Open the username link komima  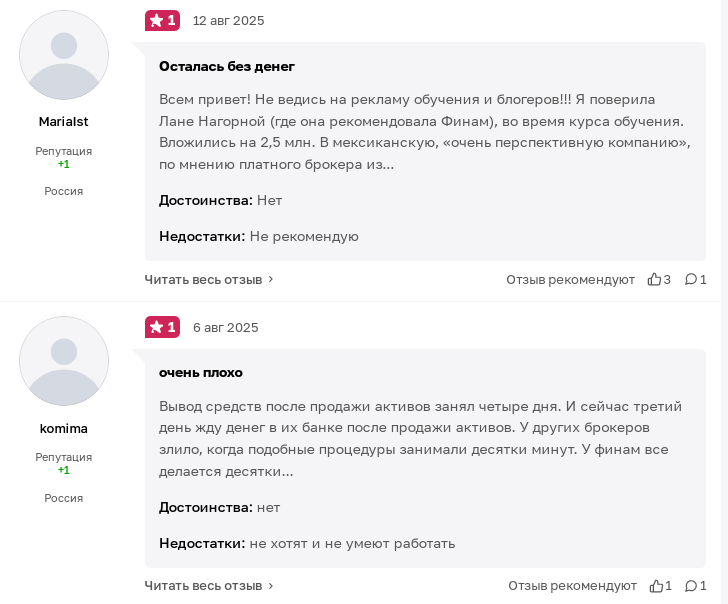[x=64, y=429]
